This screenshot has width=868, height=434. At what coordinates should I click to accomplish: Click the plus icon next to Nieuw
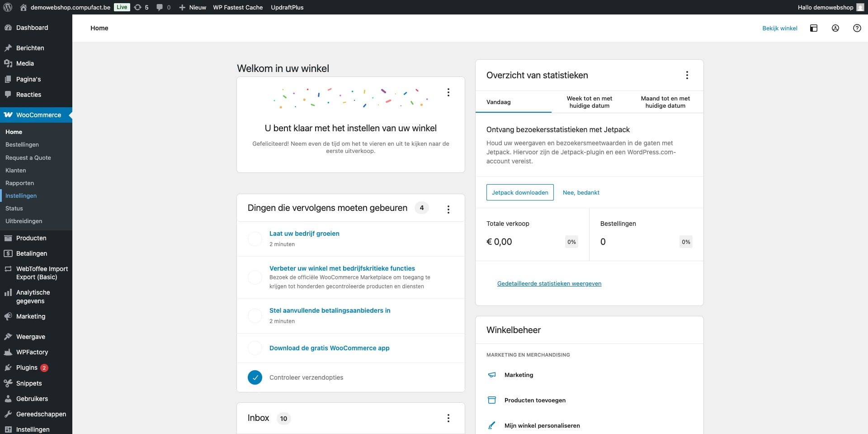pos(182,7)
